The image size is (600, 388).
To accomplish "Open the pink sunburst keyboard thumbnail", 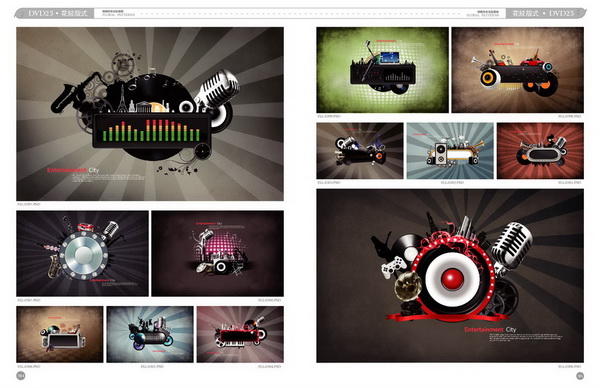I will [x=240, y=334].
